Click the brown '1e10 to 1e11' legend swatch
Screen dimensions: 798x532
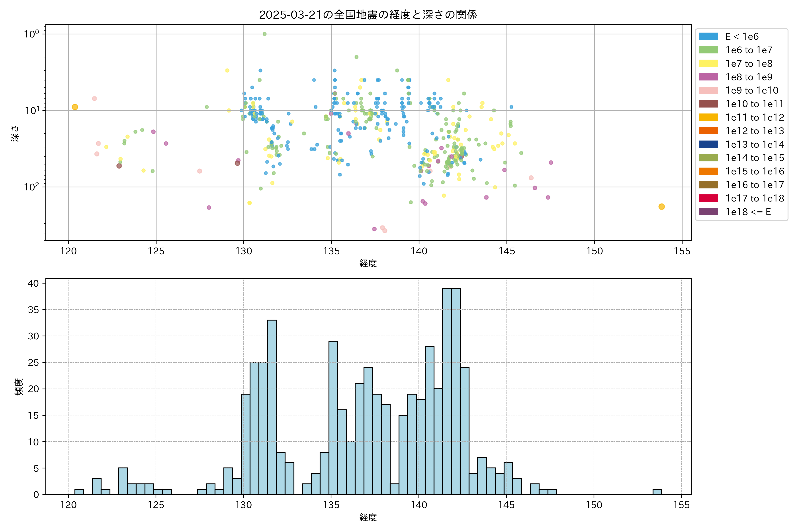[708, 104]
